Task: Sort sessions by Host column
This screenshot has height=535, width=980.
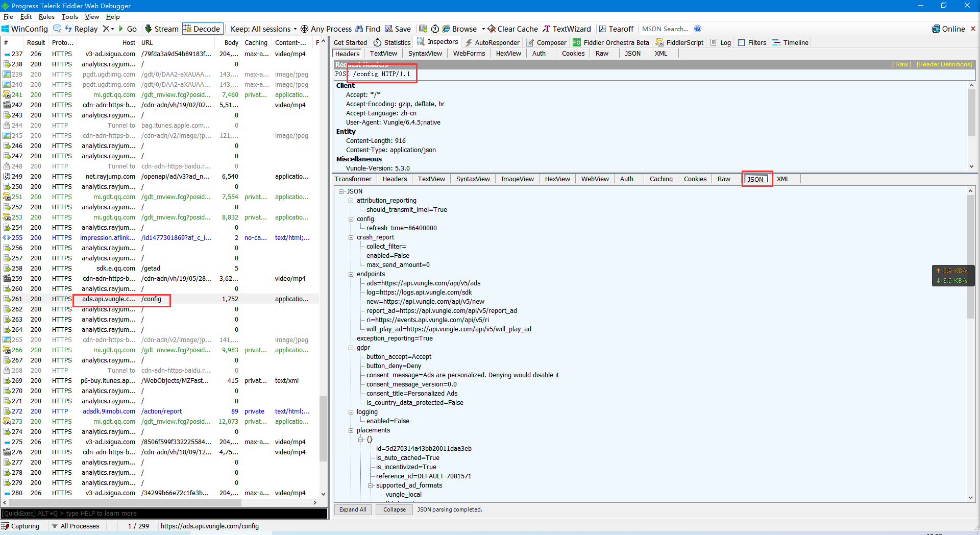Action: pos(108,43)
